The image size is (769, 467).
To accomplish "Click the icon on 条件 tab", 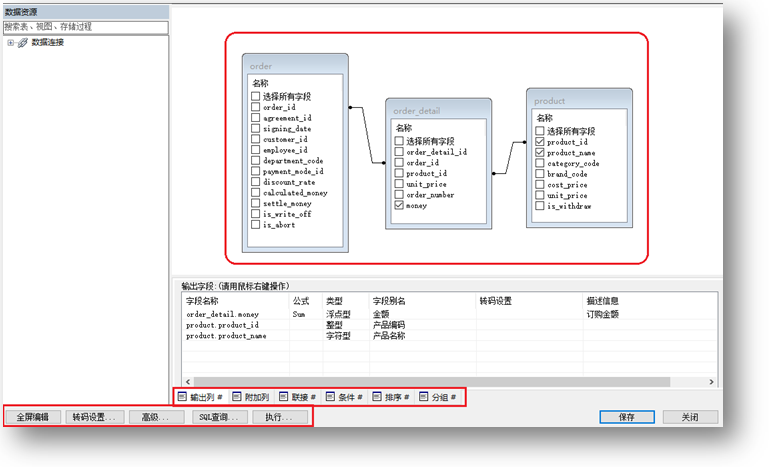I will [330, 397].
